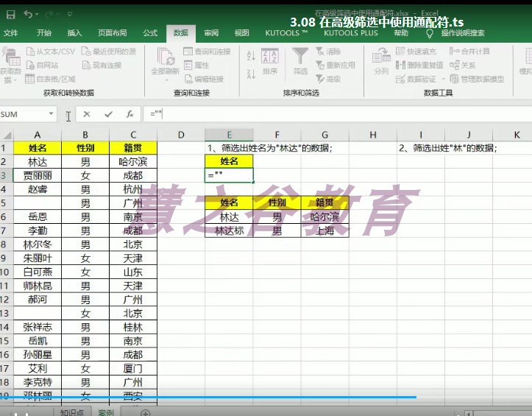
Task: Click 管理数据模型 icon
Action: [454, 79]
